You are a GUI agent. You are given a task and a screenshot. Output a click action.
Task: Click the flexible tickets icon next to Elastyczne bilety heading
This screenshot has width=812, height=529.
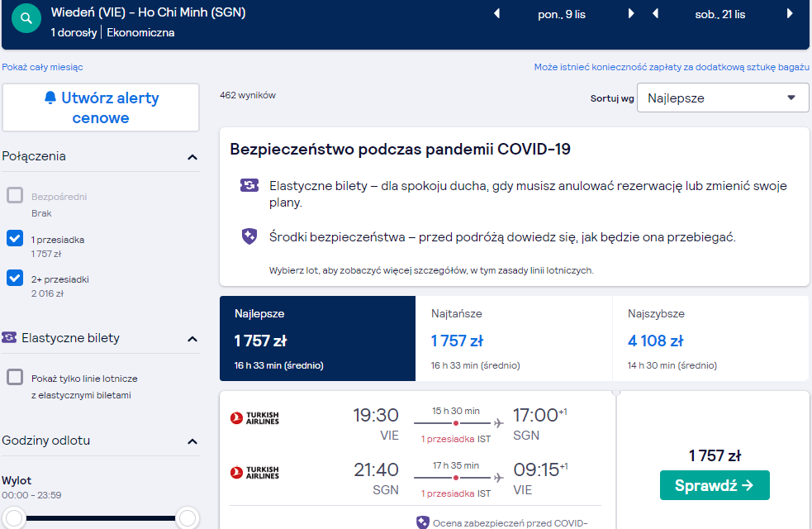coord(9,338)
